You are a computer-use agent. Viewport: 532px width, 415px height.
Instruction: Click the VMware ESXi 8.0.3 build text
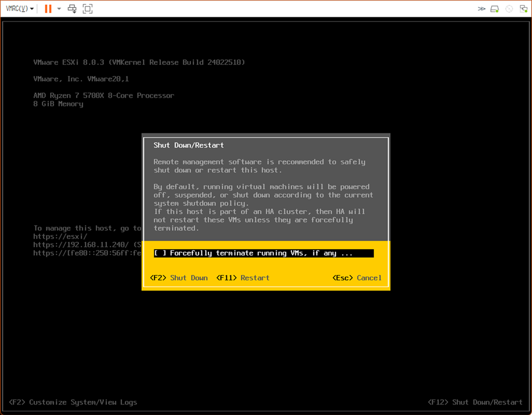coord(139,62)
